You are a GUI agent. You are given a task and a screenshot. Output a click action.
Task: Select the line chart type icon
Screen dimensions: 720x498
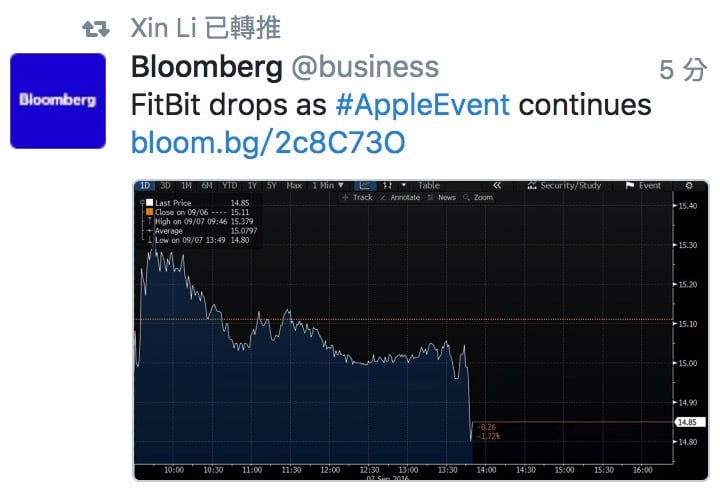365,185
